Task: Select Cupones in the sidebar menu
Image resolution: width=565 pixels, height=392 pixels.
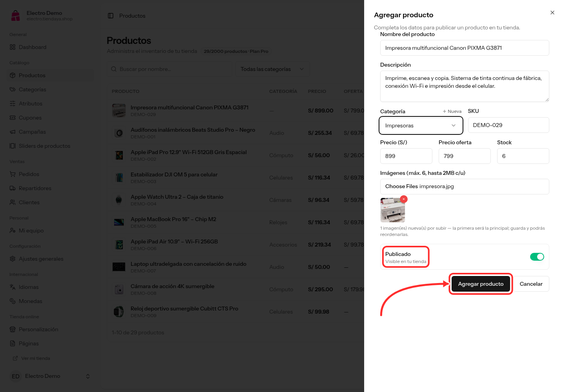Action: pos(50,118)
